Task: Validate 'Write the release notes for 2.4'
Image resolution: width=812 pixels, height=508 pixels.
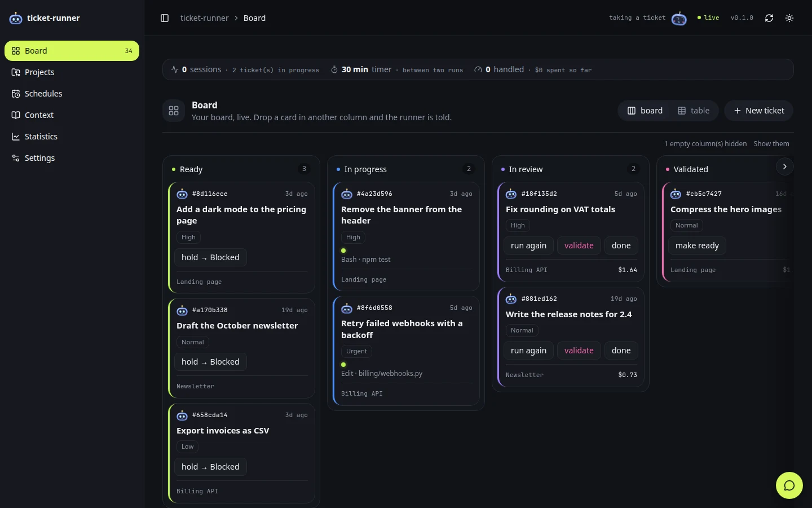Action: click(579, 351)
